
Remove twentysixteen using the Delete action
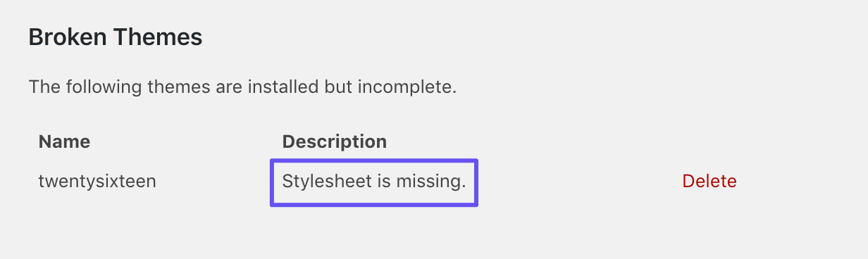(709, 182)
